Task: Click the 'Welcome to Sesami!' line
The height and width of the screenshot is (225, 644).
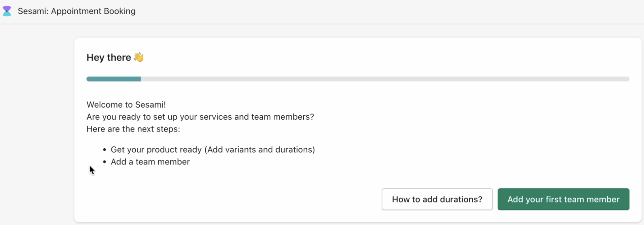Action: 126,105
